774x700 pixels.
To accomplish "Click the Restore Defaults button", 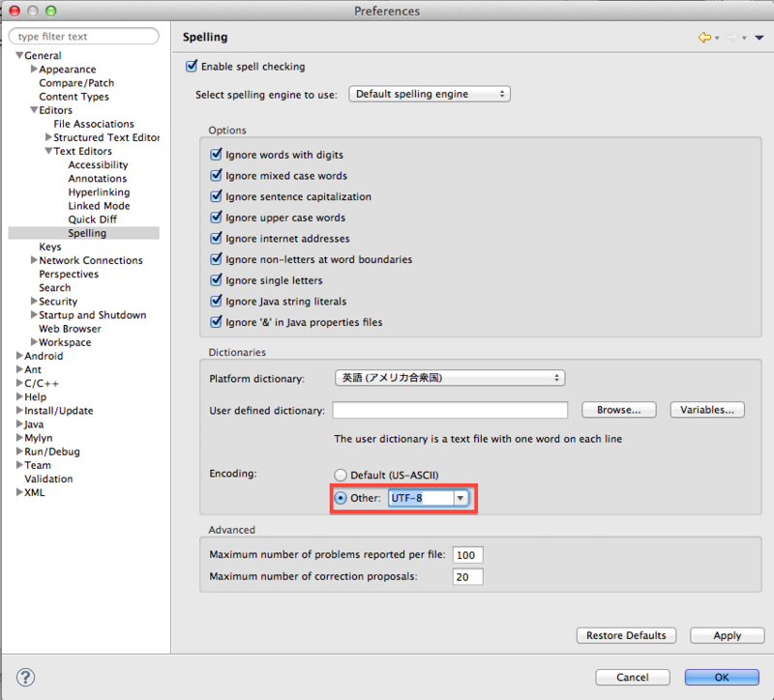I will (626, 635).
